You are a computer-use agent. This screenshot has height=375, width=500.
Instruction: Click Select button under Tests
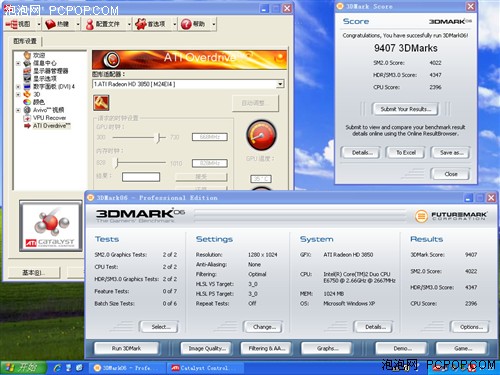160,327
